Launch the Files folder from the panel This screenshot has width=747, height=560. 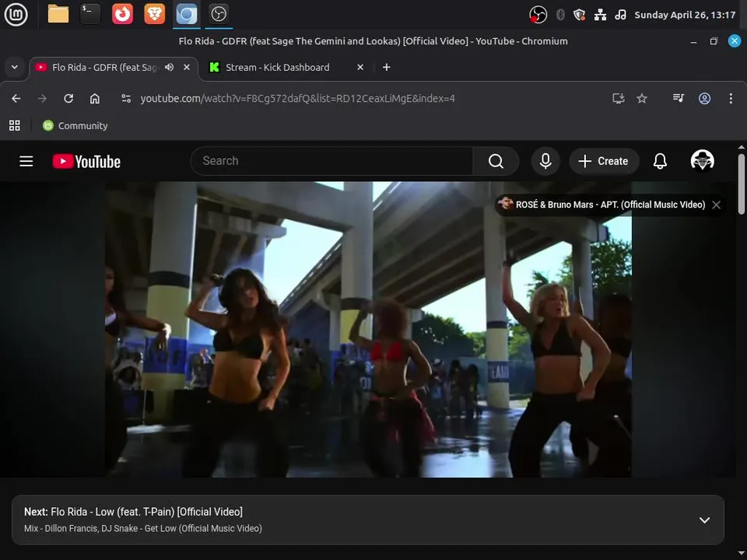pyautogui.click(x=58, y=14)
